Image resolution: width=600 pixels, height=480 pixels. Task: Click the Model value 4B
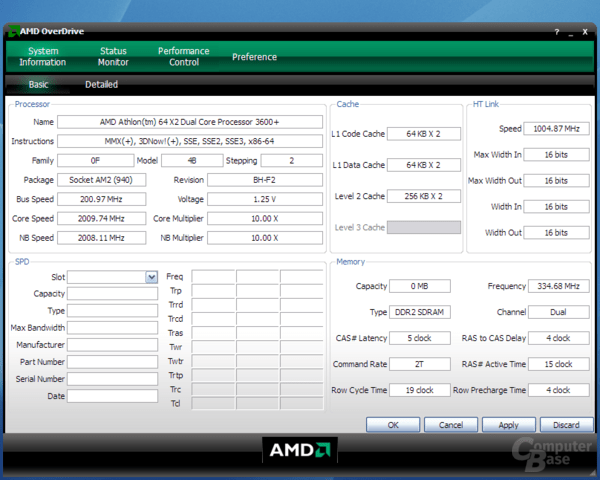[x=192, y=160]
